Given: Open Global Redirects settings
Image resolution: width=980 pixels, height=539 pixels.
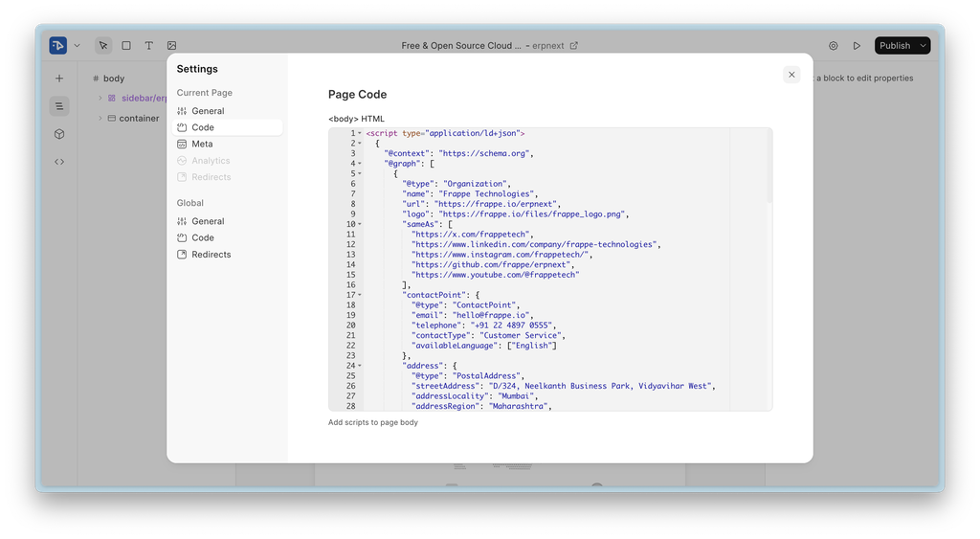Looking at the screenshot, I should [x=227, y=255].
